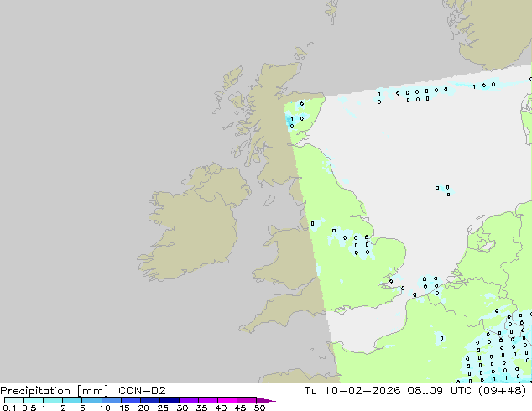Screen dimensions: 532x411
Task: Pick the magenta legend swatch above the 45 label
Action: 247,400
